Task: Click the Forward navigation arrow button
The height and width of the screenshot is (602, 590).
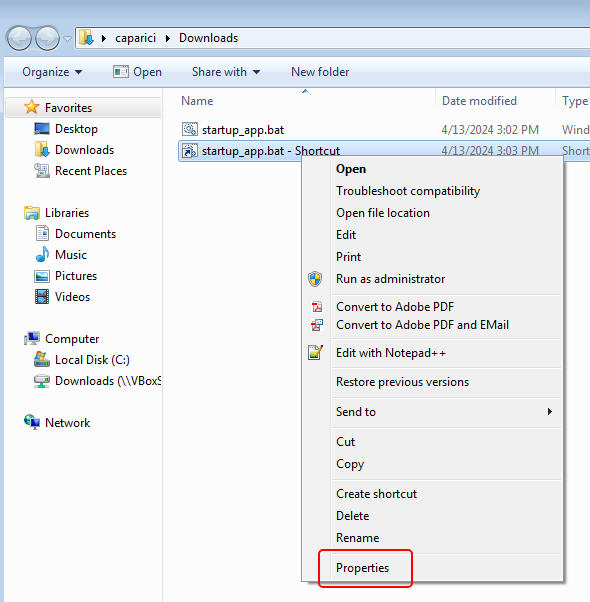Action: [47, 38]
